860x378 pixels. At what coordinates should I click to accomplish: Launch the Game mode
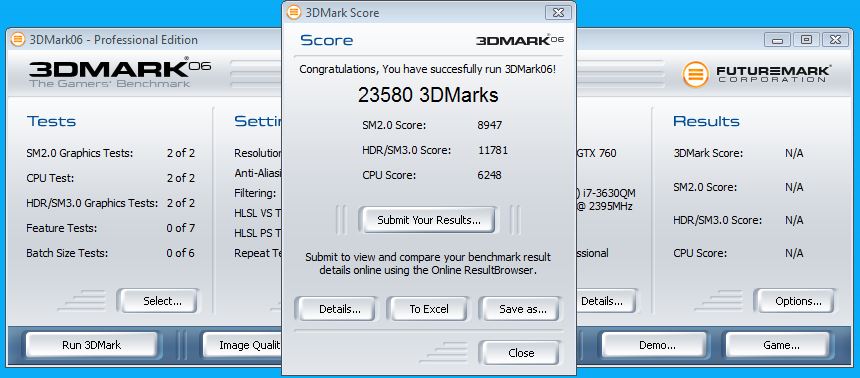780,345
